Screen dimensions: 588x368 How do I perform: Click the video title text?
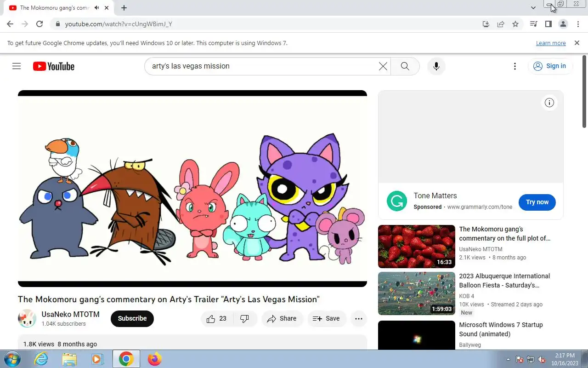pyautogui.click(x=169, y=299)
